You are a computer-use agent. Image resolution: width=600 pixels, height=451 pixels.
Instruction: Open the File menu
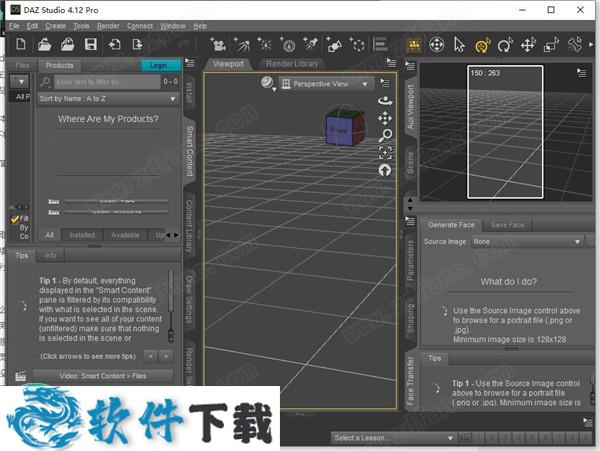point(14,26)
